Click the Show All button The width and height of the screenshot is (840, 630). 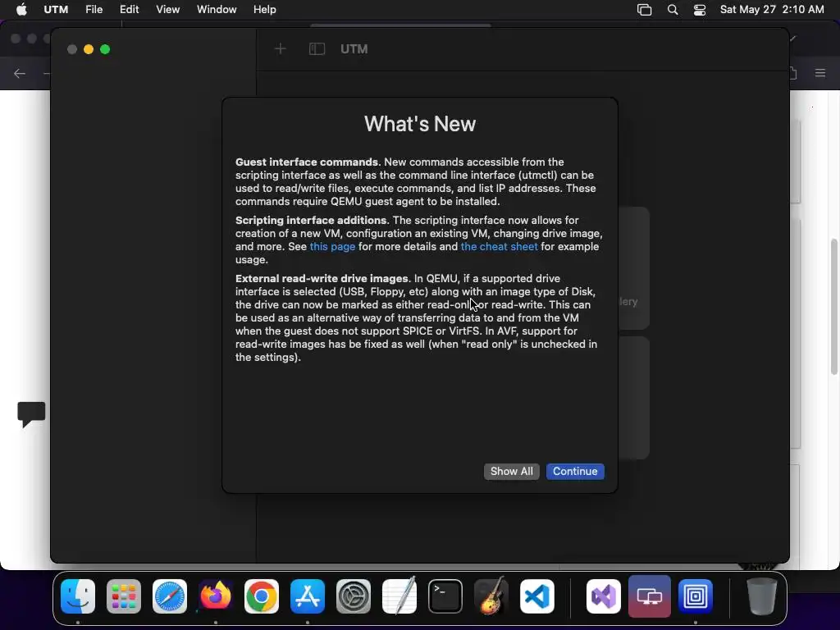(512, 472)
